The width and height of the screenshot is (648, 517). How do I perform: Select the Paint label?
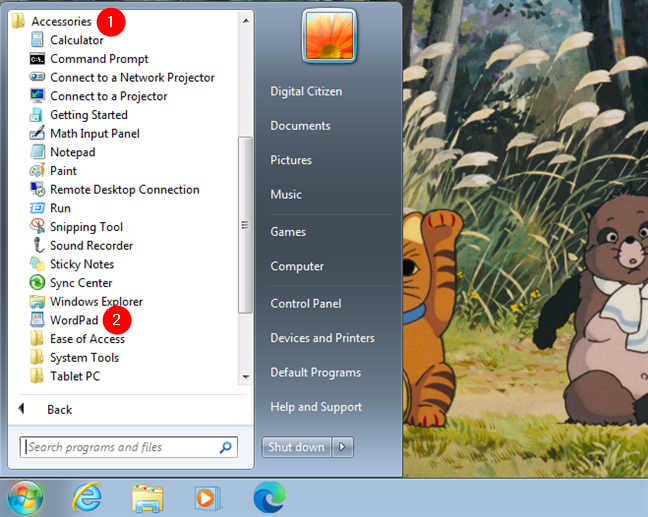(63, 171)
